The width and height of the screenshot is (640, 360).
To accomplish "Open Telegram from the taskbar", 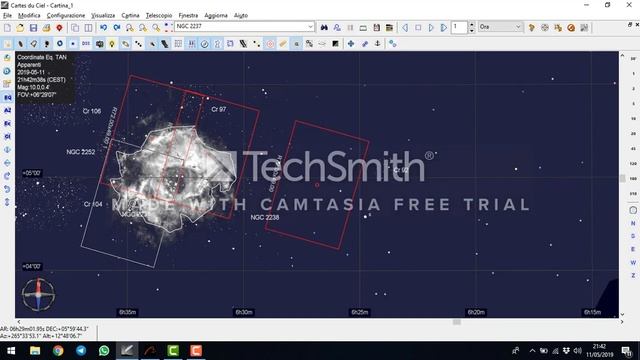I will pyautogui.click(x=81, y=351).
